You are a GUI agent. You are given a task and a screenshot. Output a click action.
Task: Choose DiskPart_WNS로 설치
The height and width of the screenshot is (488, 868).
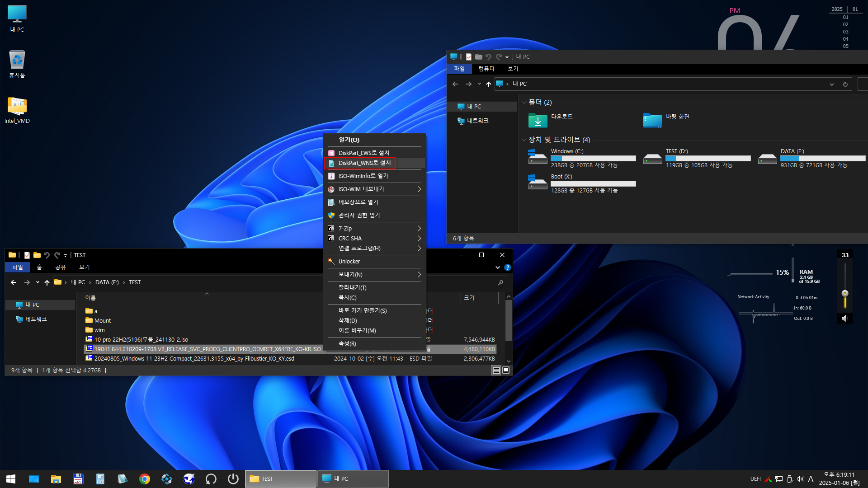374,163
